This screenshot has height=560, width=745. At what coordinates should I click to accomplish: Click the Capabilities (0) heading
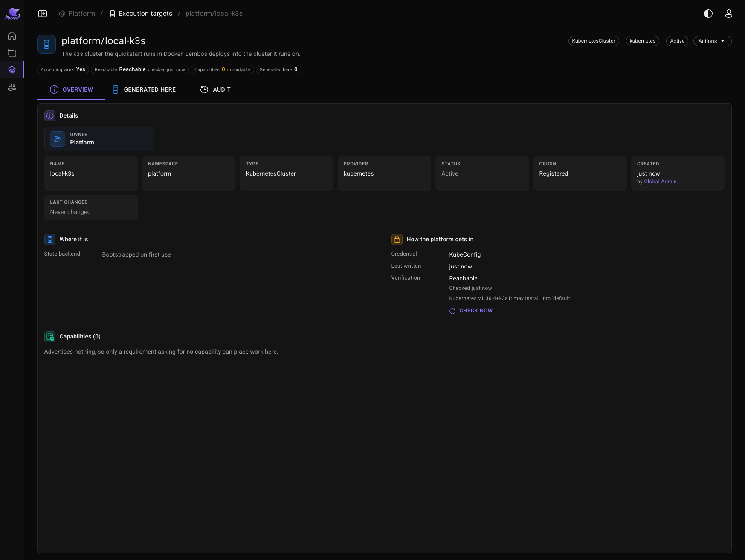[x=80, y=337]
